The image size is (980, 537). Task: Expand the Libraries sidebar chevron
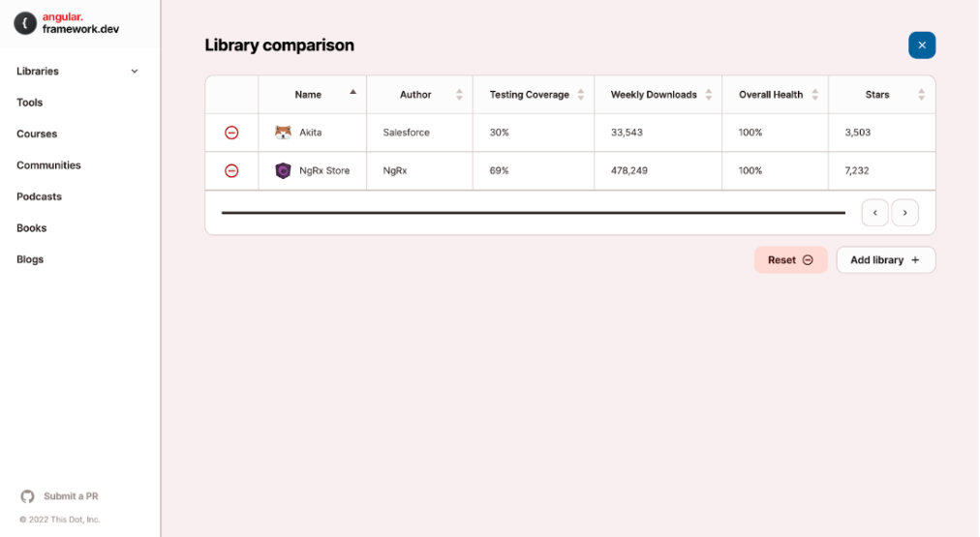pos(135,72)
